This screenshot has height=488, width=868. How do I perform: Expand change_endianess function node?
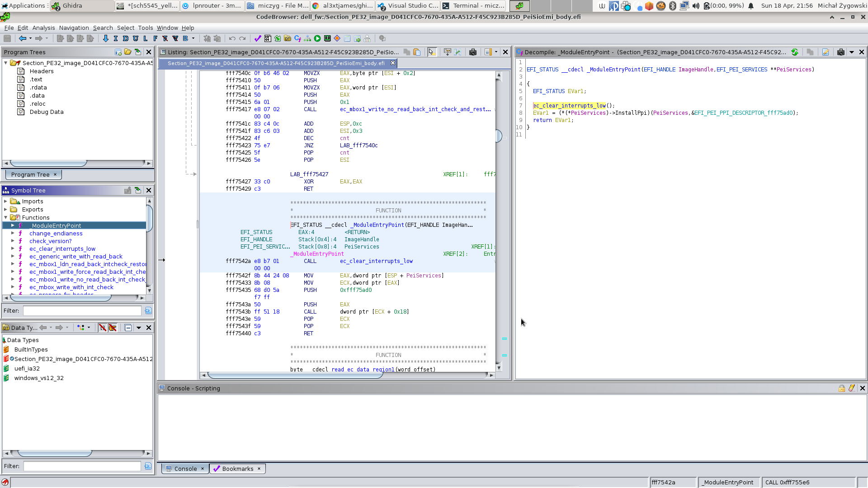(13, 233)
